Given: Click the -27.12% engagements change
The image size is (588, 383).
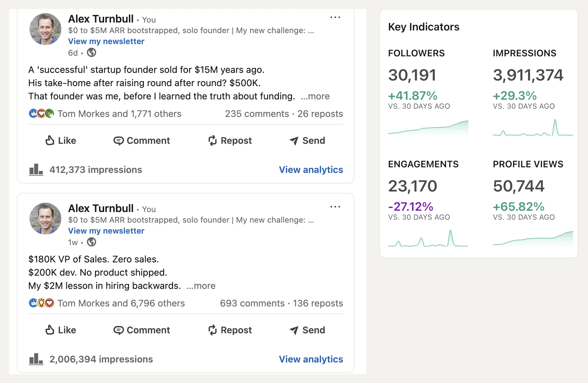Looking at the screenshot, I should coord(411,207).
